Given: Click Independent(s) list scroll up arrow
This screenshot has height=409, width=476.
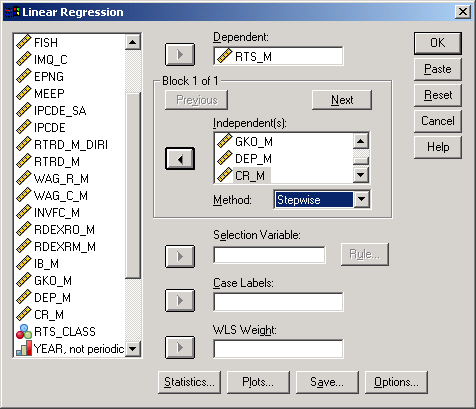Looking at the screenshot, I should coord(361,141).
